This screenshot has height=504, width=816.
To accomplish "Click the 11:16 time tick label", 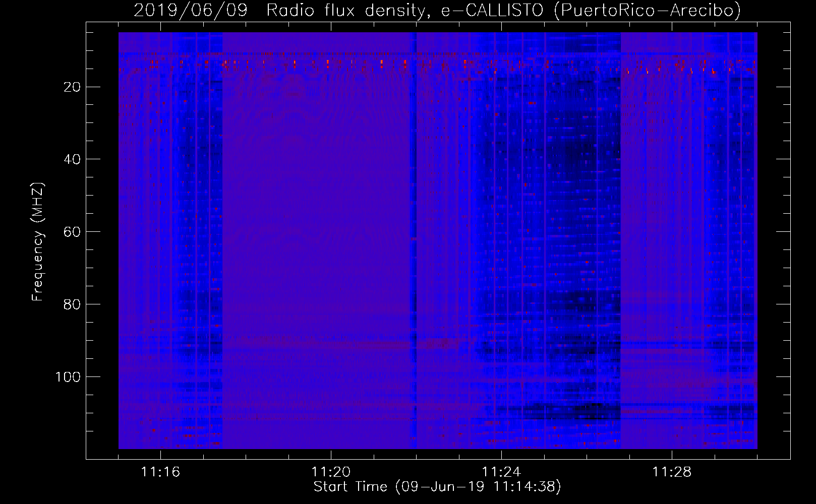I will (x=160, y=472).
